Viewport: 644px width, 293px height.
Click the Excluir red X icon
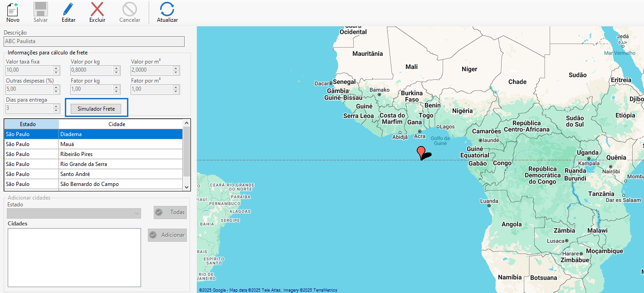coord(97,9)
